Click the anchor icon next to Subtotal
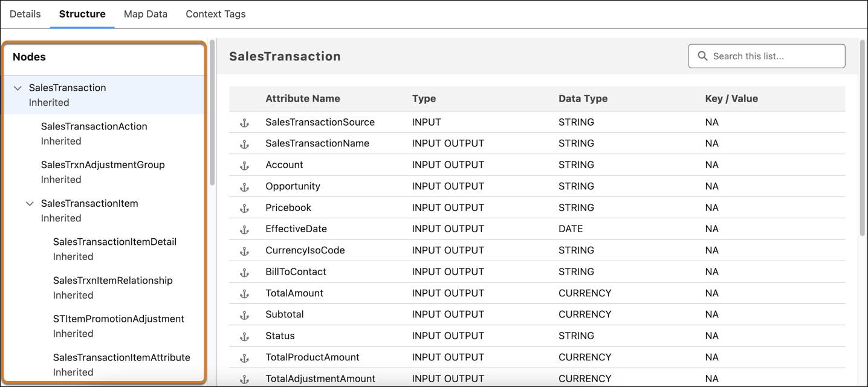Image resolution: width=868 pixels, height=387 pixels. [x=244, y=314]
